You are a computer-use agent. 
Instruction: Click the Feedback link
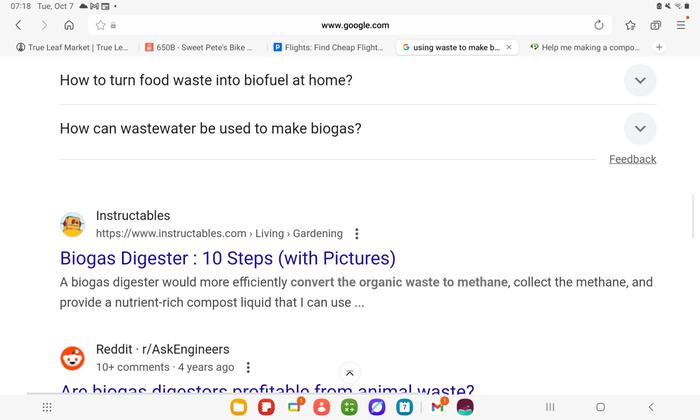[x=632, y=159]
